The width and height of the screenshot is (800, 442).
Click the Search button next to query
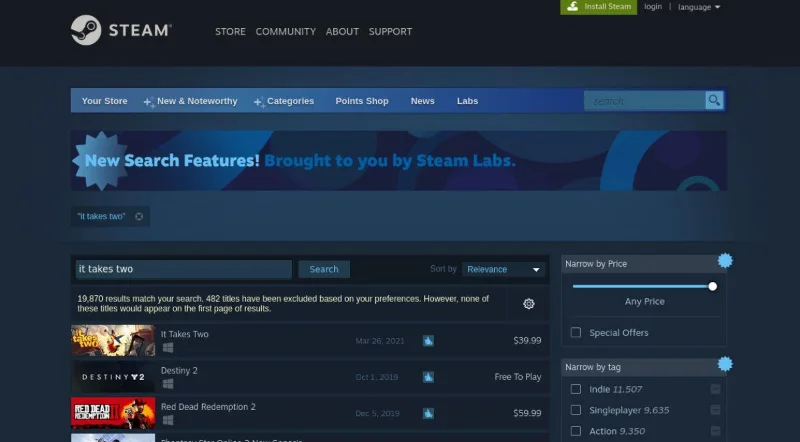(x=324, y=269)
